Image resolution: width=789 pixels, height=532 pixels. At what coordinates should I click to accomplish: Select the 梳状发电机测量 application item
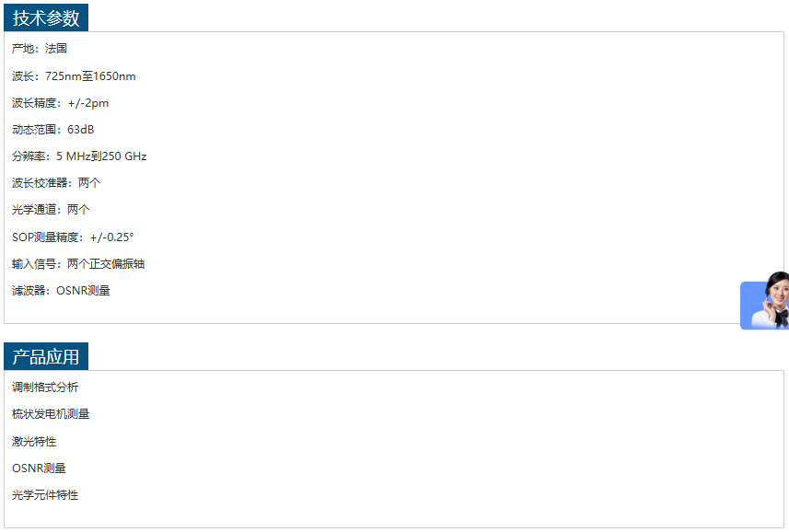[x=51, y=414]
